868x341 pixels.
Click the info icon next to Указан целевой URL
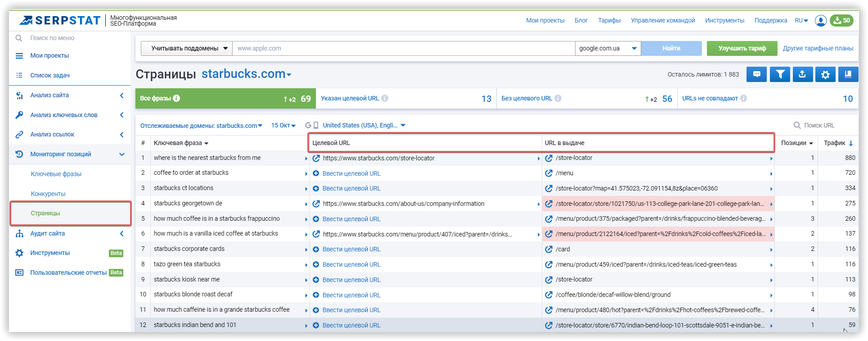[385, 98]
